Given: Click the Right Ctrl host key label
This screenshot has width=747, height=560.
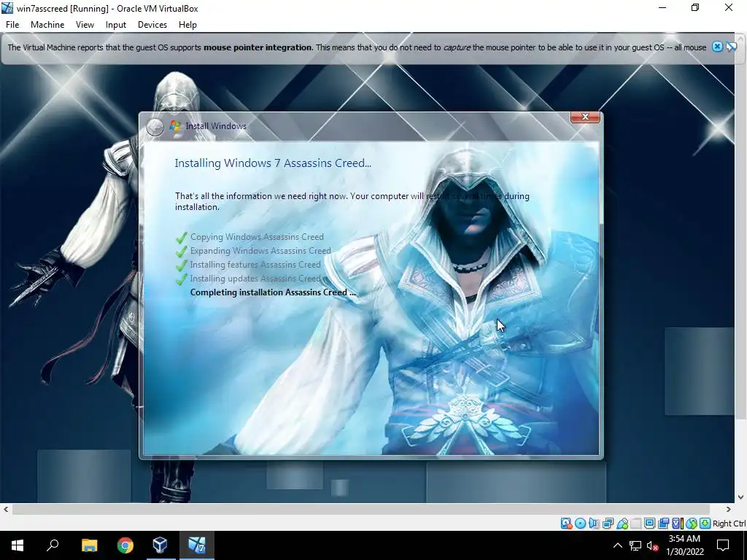Looking at the screenshot, I should (x=729, y=524).
